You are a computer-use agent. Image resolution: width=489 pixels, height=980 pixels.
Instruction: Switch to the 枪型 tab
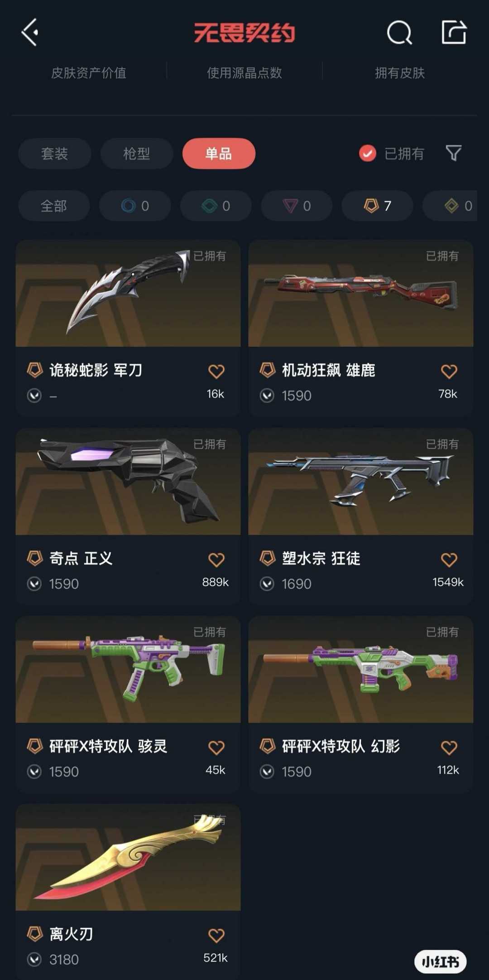137,154
